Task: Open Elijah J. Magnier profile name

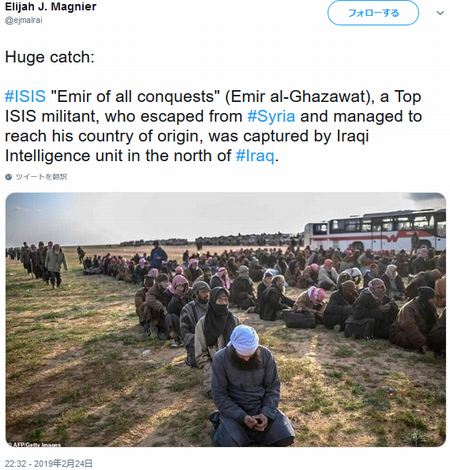Action: tap(50, 6)
